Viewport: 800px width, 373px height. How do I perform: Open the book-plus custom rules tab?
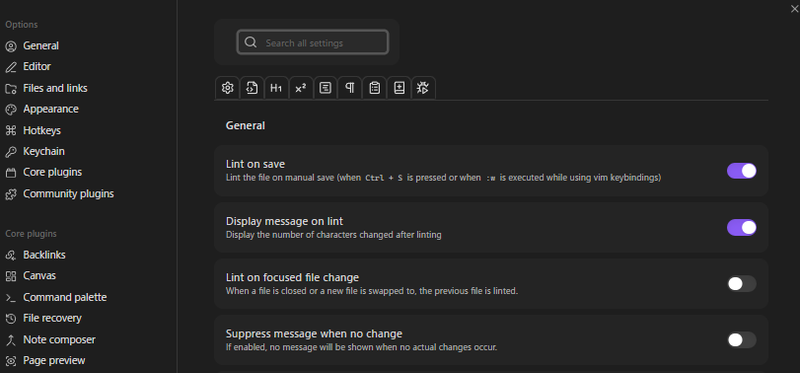tap(399, 88)
